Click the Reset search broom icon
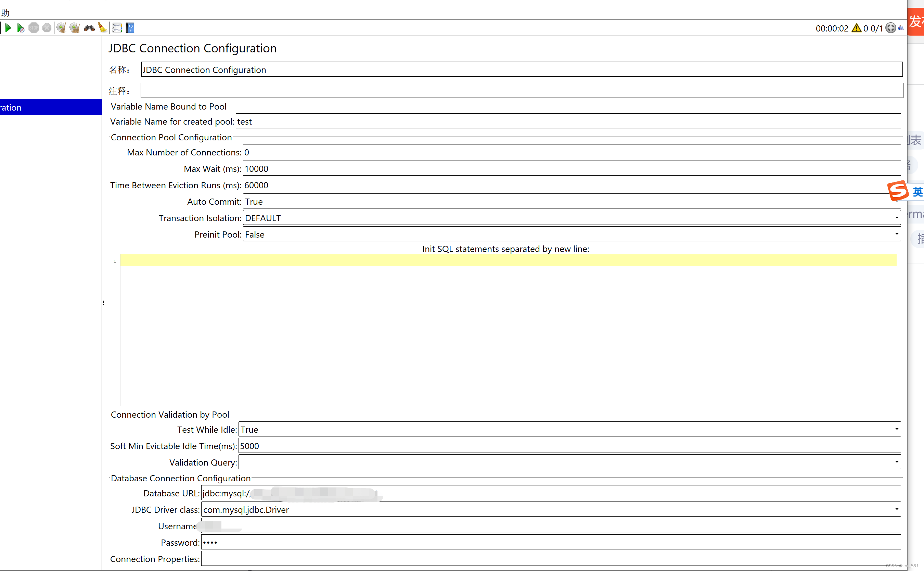Screen dimensions: 924x571 (x=102, y=28)
